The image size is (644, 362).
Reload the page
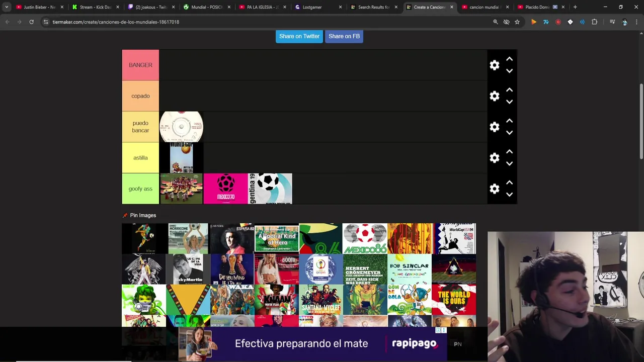(x=31, y=22)
